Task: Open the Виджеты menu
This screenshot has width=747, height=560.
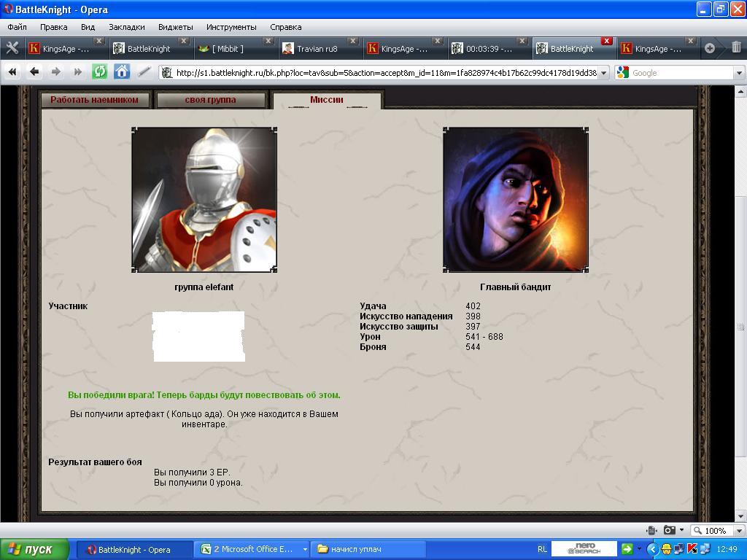Action: pos(176,27)
